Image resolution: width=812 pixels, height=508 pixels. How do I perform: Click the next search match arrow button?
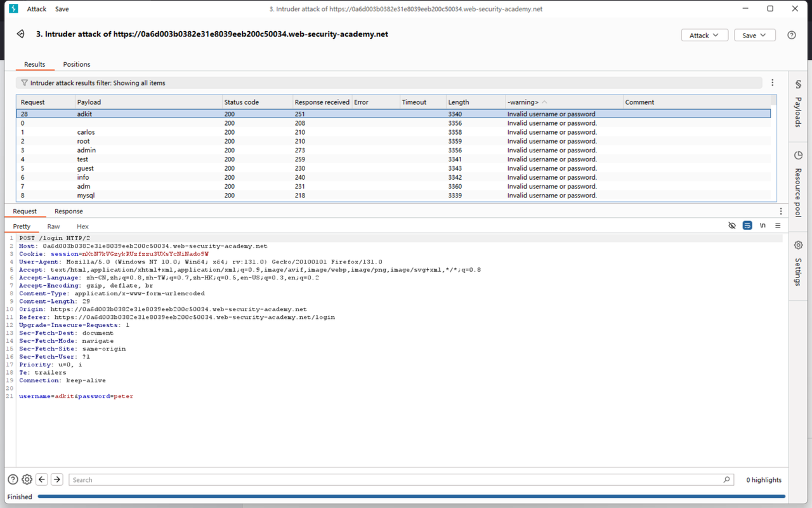[x=56, y=479]
